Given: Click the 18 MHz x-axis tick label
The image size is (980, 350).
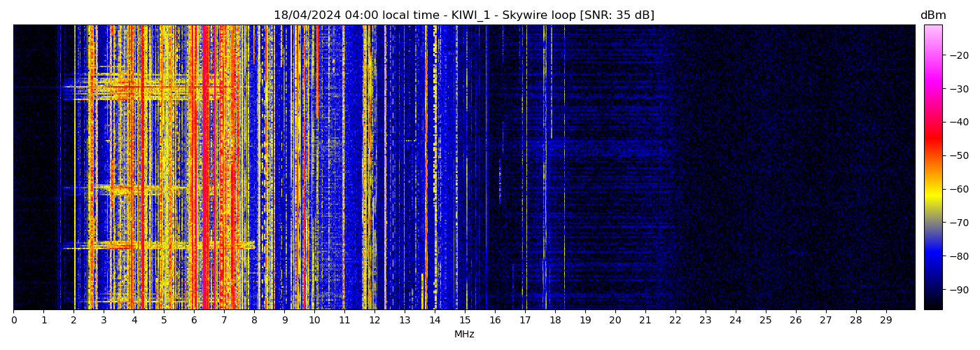Looking at the screenshot, I should (555, 321).
